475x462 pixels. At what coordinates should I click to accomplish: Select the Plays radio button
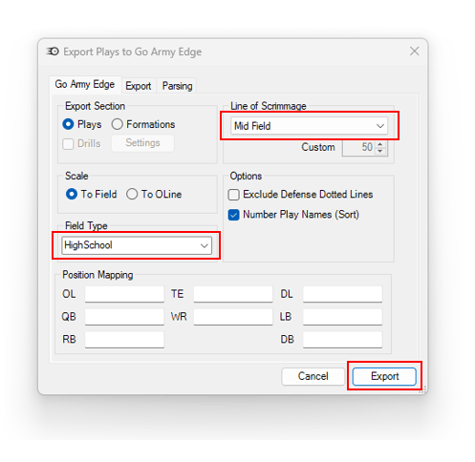click(68, 124)
